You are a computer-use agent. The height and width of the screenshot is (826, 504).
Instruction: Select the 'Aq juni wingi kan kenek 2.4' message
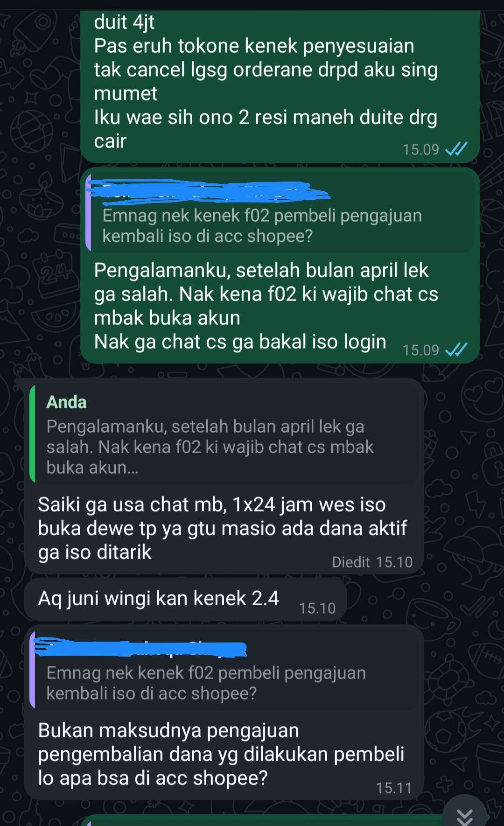[x=185, y=599]
